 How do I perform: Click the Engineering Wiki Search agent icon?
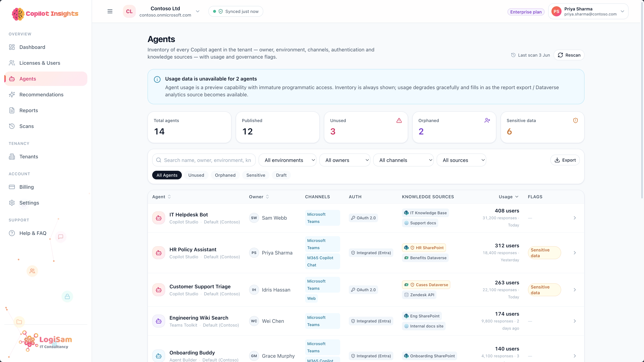[x=158, y=321]
